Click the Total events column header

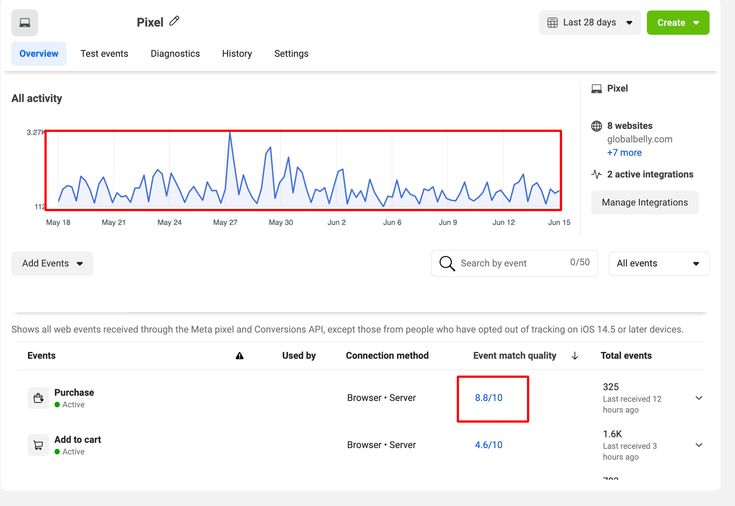[626, 355]
